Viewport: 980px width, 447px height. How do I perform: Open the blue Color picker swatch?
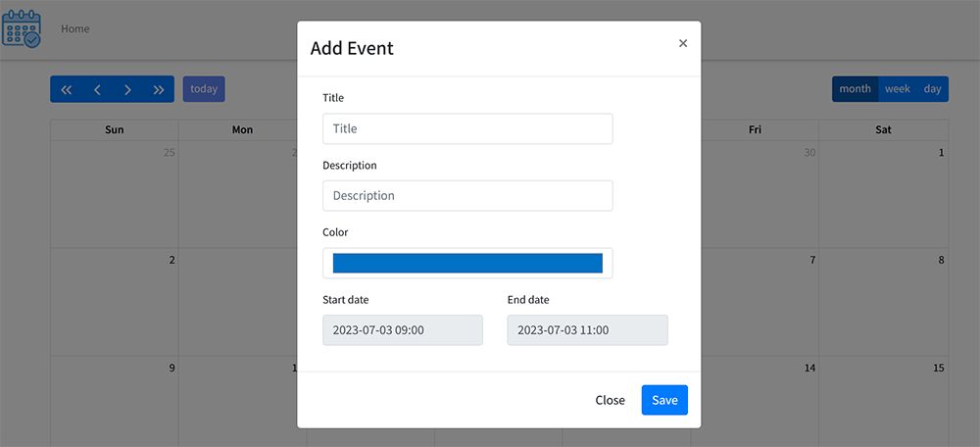(x=467, y=263)
